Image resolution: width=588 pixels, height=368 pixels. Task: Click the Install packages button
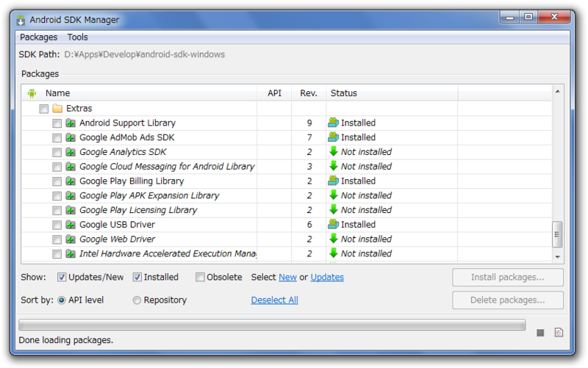coord(508,278)
